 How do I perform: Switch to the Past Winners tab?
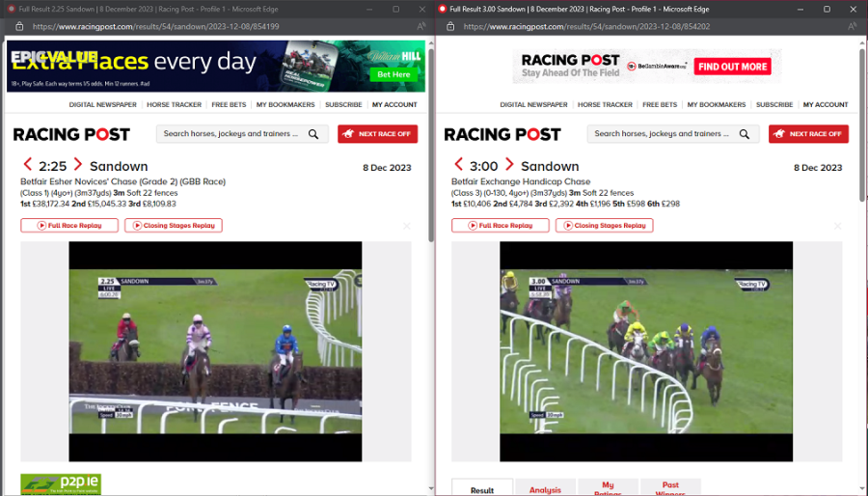[670, 487]
